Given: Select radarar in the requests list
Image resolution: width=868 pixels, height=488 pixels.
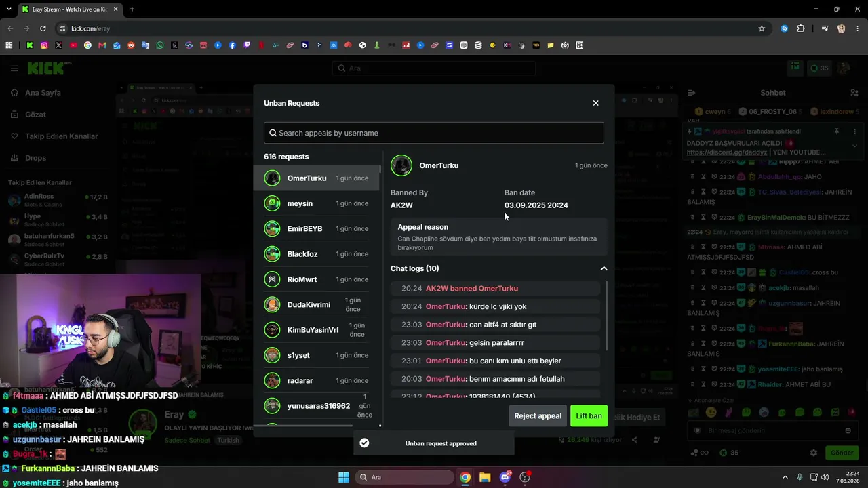Looking at the screenshot, I should 317,380.
